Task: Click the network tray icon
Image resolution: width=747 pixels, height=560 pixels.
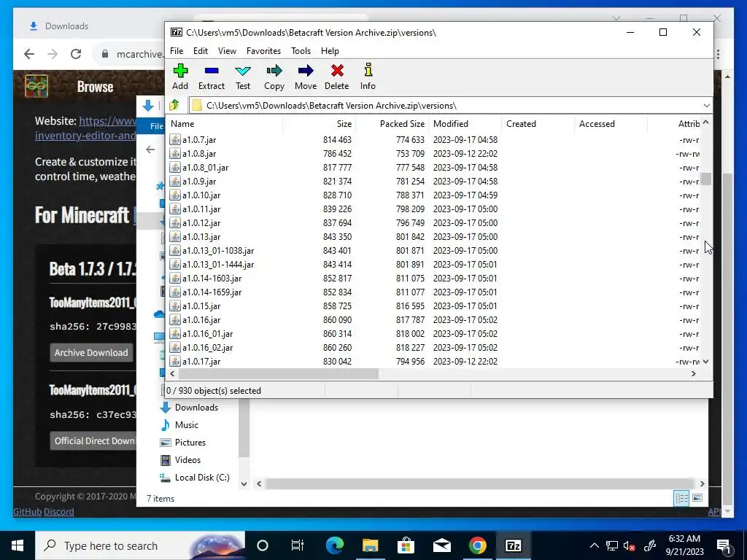Action: click(x=612, y=545)
